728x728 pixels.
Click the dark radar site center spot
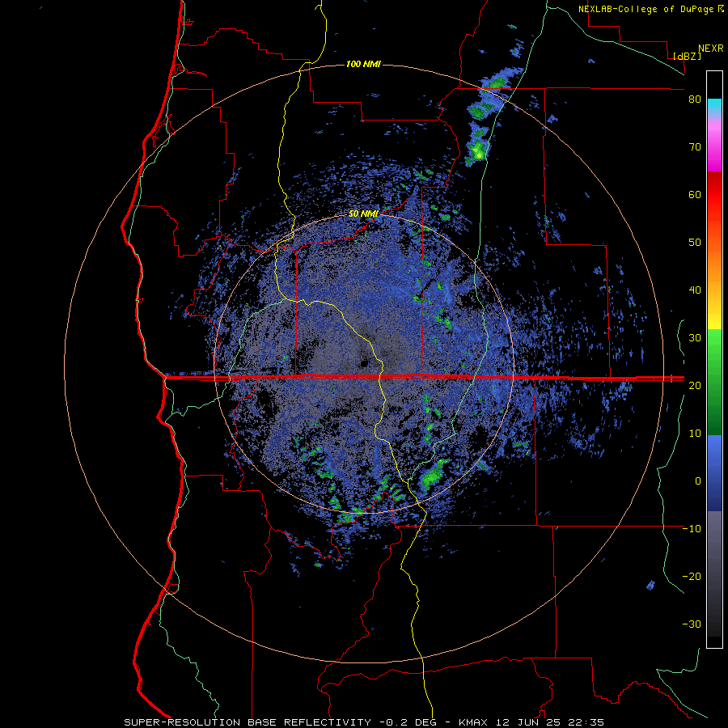click(x=363, y=363)
